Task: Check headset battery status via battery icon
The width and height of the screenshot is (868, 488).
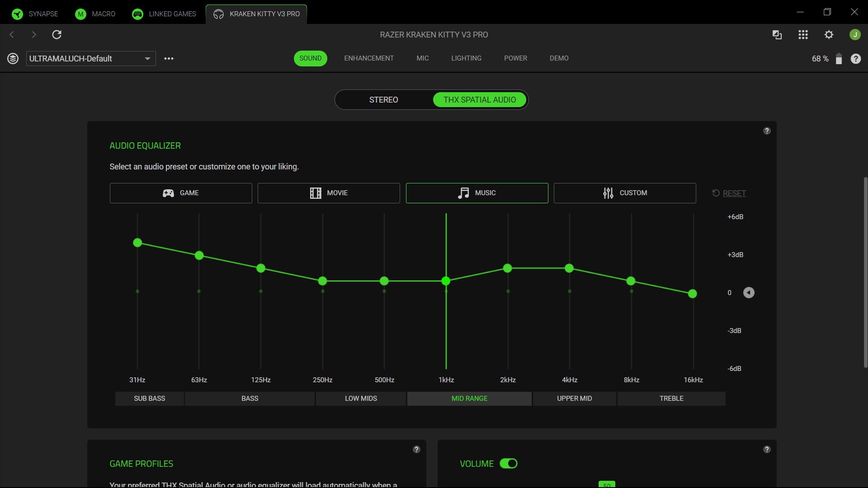Action: [839, 59]
